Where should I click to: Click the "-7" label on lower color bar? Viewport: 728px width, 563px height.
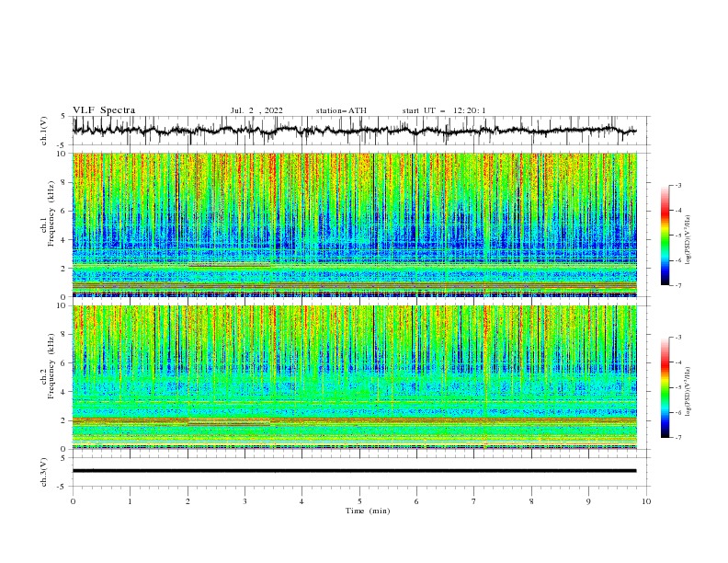pos(677,438)
